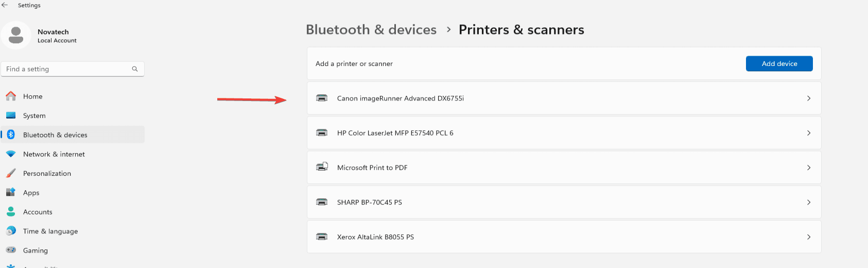The image size is (868, 268).
Task: Click the HP Color LaserJet printer icon
Action: (322, 133)
